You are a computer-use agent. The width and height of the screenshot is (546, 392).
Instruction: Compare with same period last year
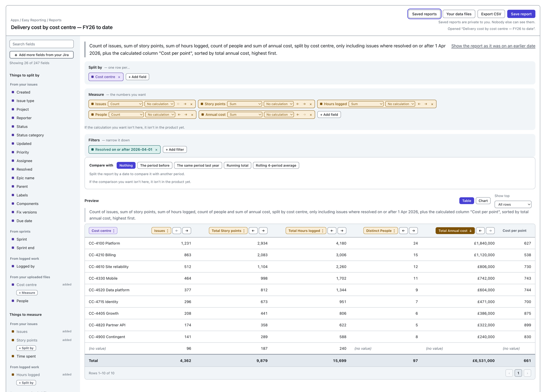[x=198, y=165]
